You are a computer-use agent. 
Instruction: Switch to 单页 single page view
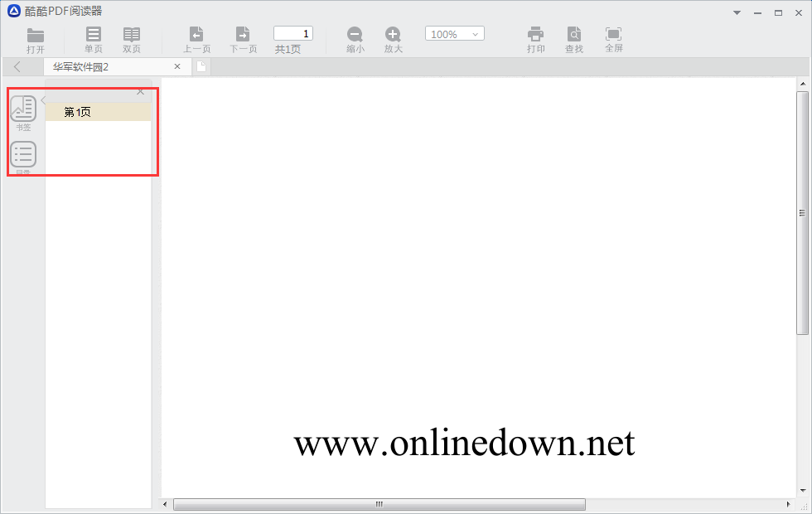pos(94,40)
